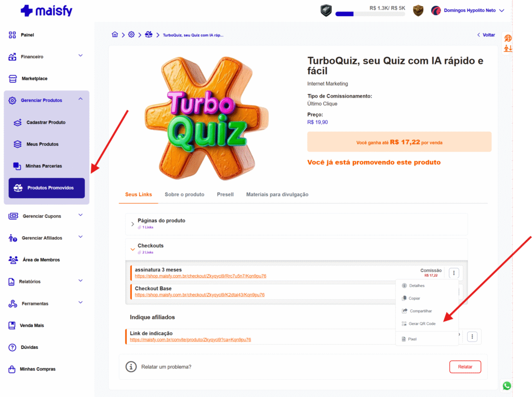This screenshot has height=397, width=532.
Task: Open the Minhas Compras bag icon
Action: point(12,369)
